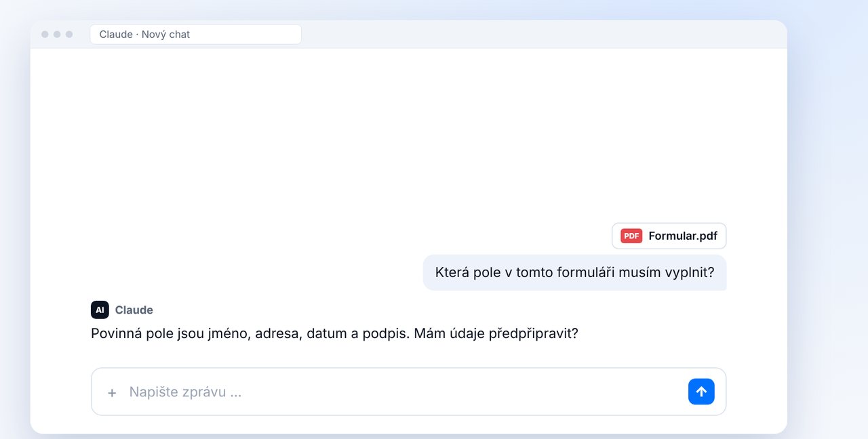Click the reply text 'Povinná pole jsou jméno...'
Viewport: 868px width, 439px height.
tap(334, 333)
